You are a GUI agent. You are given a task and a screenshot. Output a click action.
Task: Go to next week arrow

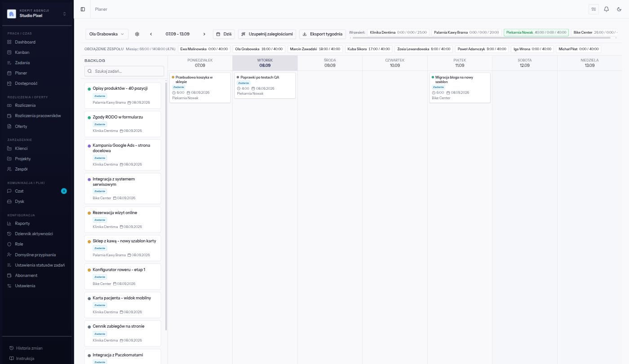204,34
